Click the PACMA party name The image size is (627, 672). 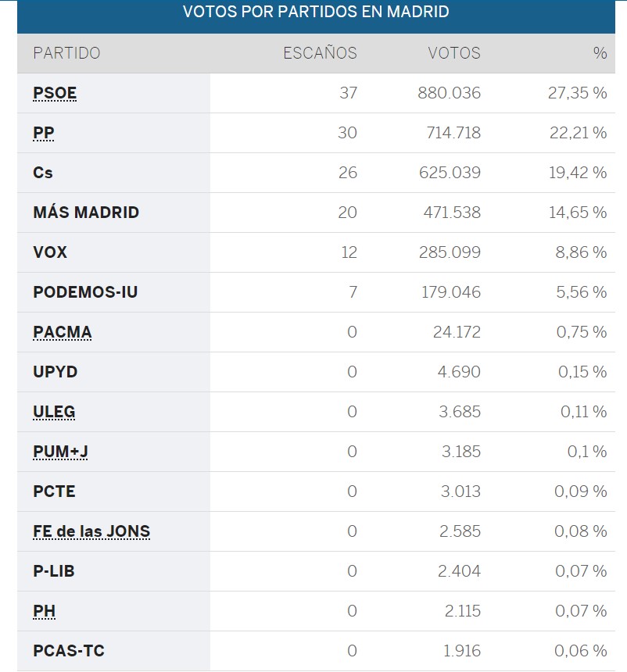63,332
